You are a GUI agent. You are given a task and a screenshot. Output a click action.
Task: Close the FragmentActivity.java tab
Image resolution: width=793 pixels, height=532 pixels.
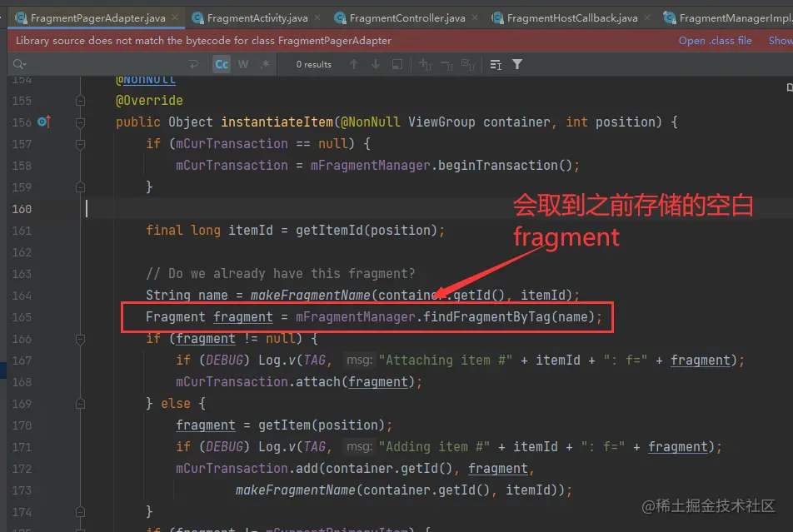point(317,17)
